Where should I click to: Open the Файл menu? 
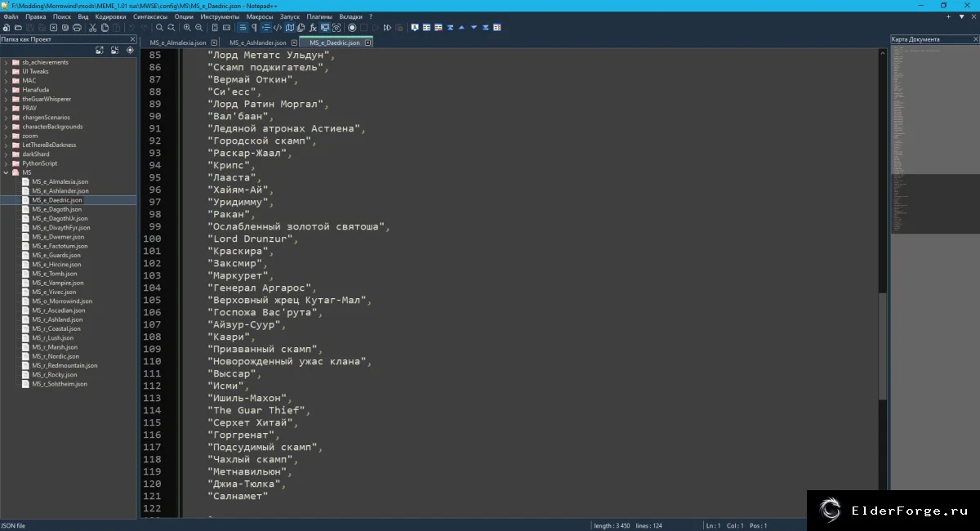11,16
